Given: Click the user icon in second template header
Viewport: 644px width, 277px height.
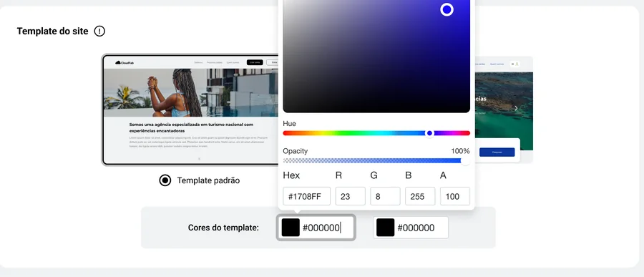Looking at the screenshot, I should pyautogui.click(x=517, y=64).
